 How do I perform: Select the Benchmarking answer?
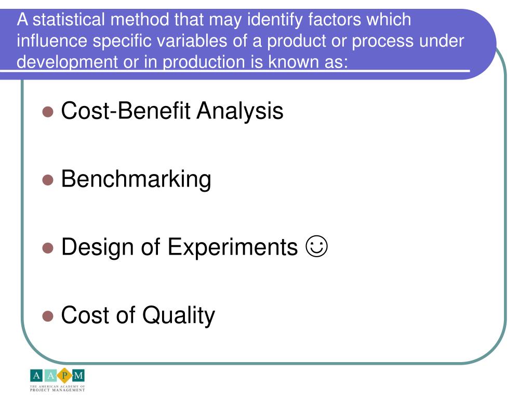pyautogui.click(x=136, y=179)
